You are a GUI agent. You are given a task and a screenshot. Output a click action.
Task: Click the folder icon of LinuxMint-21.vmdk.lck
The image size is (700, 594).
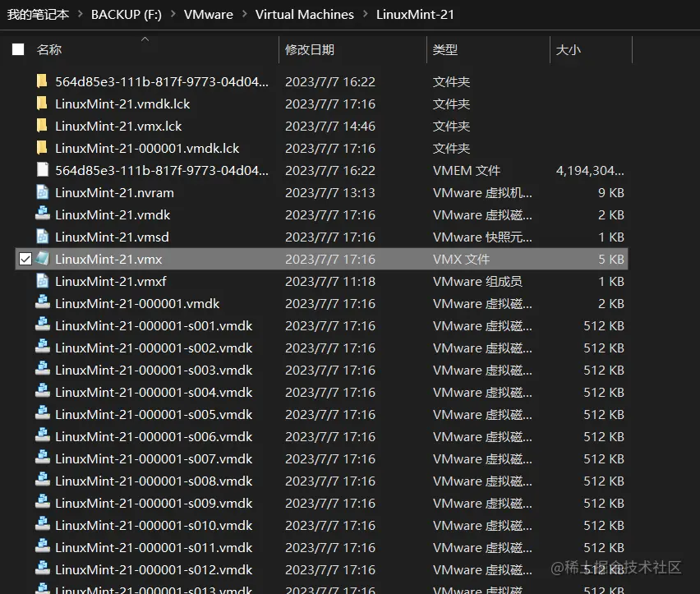(x=42, y=104)
